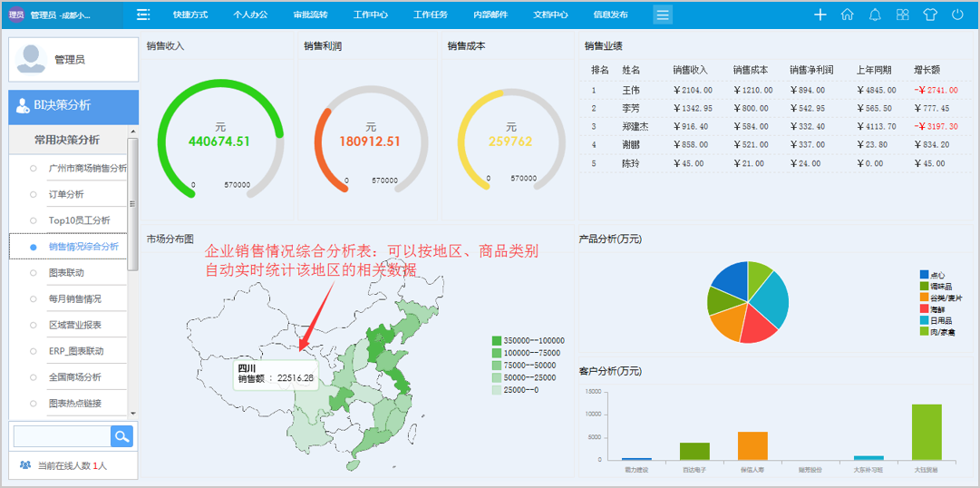Image resolution: width=980 pixels, height=488 pixels.
Task: Open the 信息发布 menu
Action: point(611,15)
